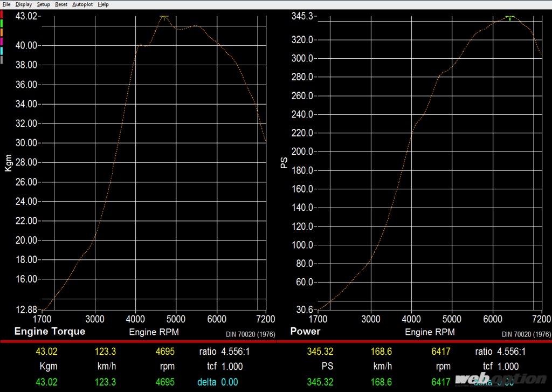The image size is (552, 392).
Task: Click the Power graph title
Action: click(305, 331)
